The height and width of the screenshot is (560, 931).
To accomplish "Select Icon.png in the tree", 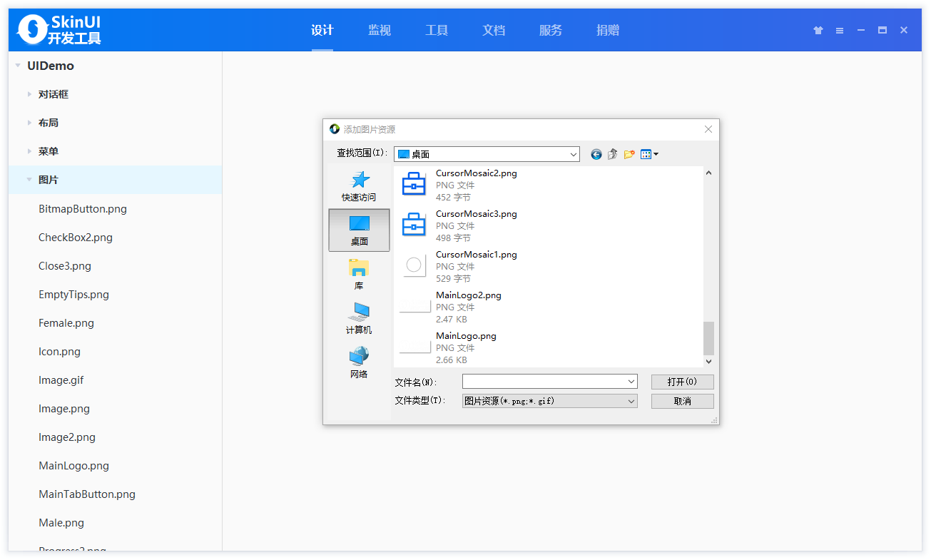I will click(59, 352).
